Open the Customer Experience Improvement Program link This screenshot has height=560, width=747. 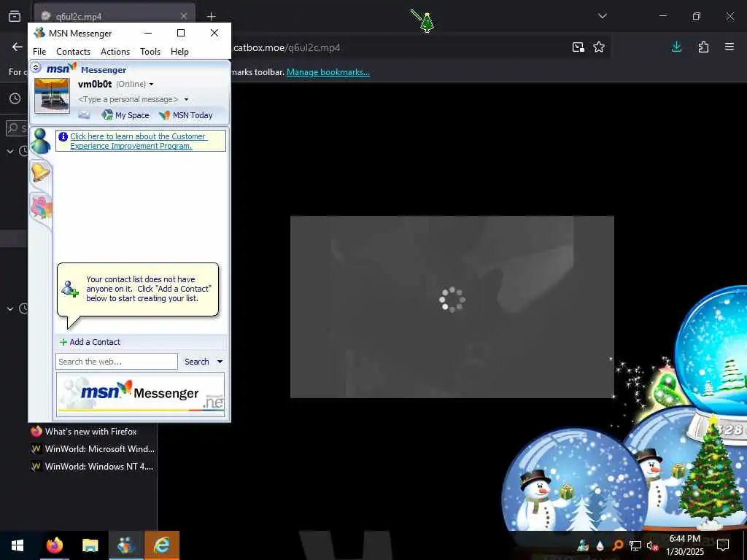pyautogui.click(x=138, y=141)
